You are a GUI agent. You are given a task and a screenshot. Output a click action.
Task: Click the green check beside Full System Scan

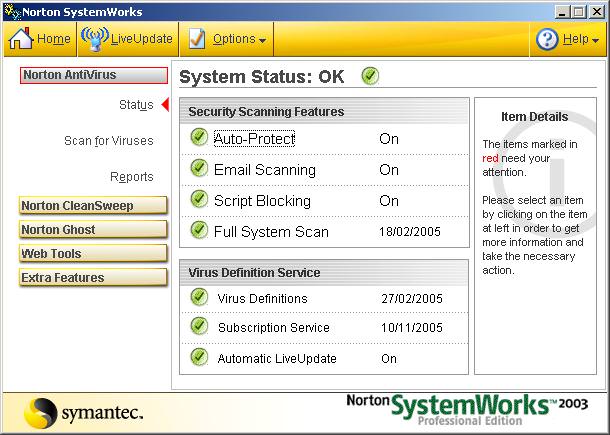click(199, 230)
